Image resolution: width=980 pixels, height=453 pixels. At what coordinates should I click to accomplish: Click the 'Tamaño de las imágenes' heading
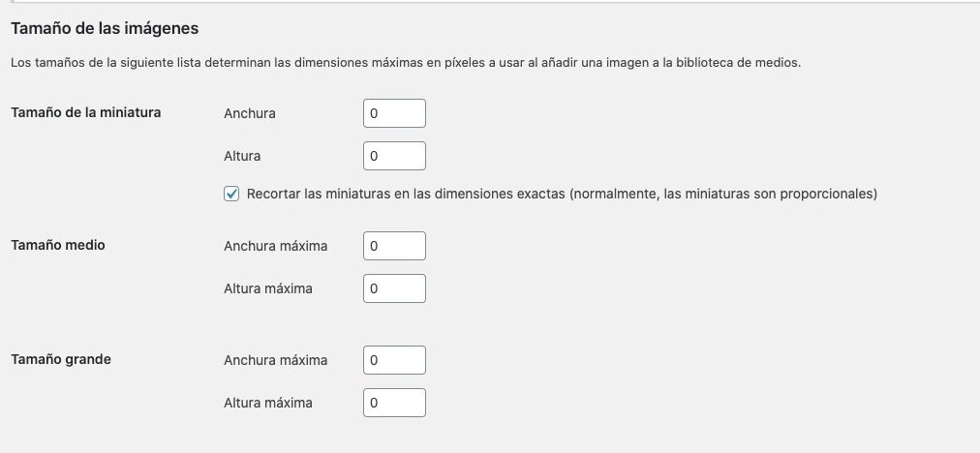[105, 28]
